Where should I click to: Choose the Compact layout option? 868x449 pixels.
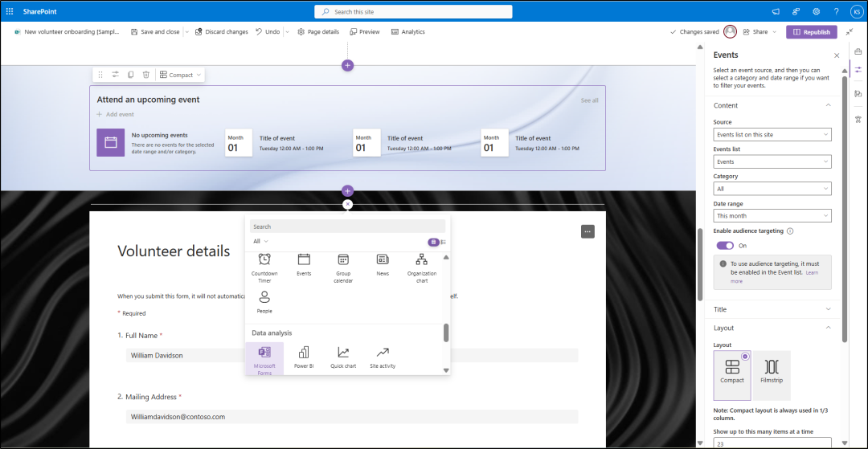732,375
